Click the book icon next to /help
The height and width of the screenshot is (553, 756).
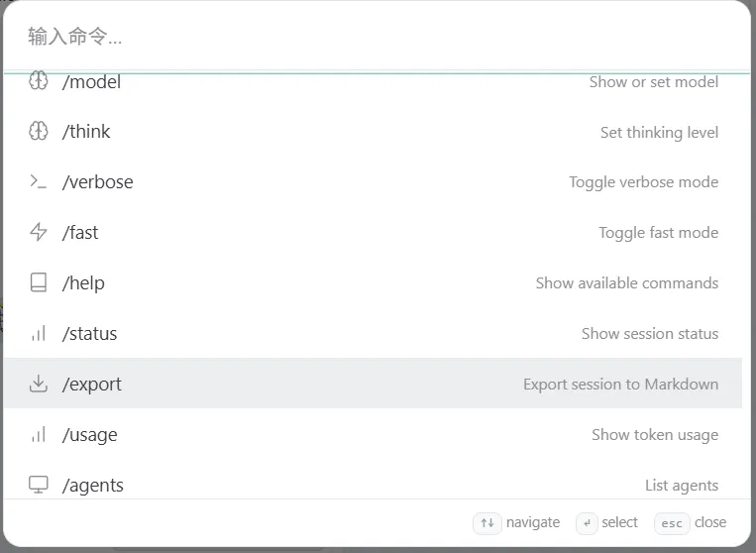coord(39,283)
